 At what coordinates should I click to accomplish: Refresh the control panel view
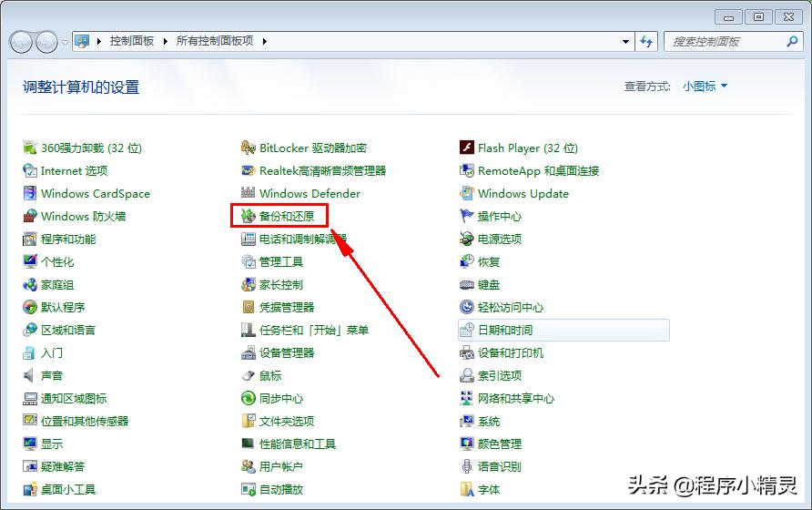[646, 42]
